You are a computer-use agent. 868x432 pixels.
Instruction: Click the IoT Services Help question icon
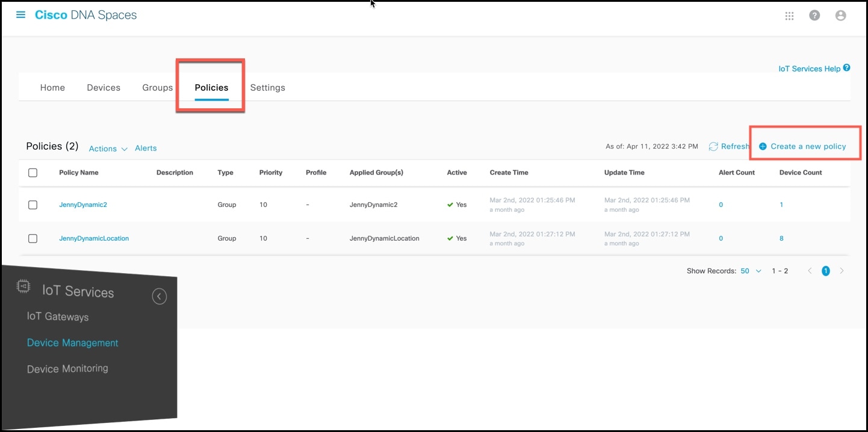(846, 68)
